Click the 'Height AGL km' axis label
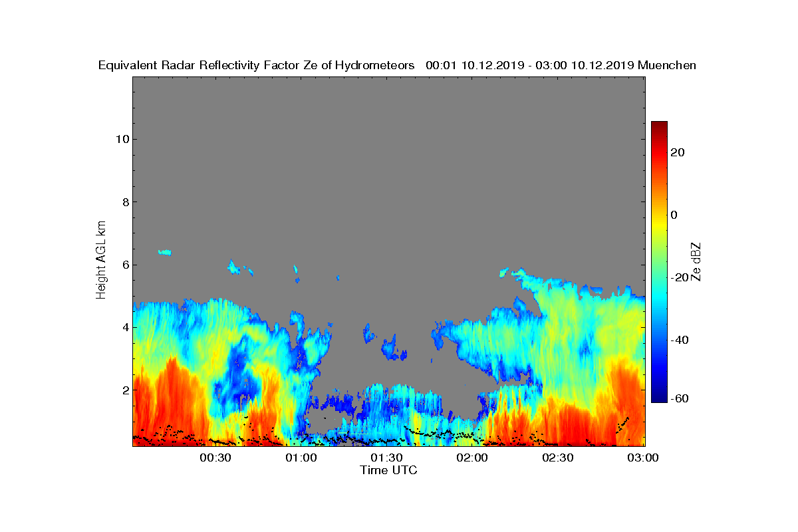The width and height of the screenshot is (798, 532). [x=101, y=261]
